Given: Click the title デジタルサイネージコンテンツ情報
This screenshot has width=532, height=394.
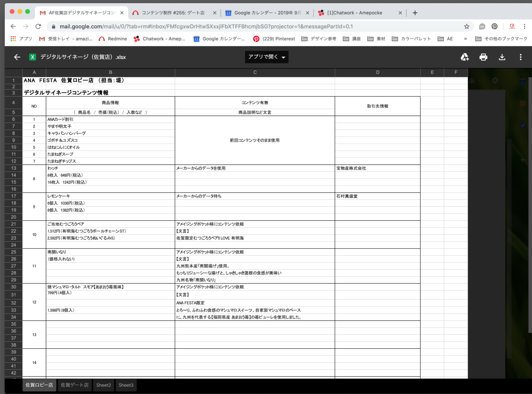Looking at the screenshot, I should (x=66, y=93).
